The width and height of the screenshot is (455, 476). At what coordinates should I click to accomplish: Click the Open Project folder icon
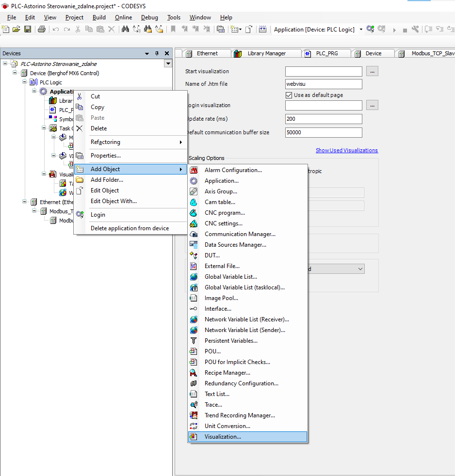tap(16, 29)
